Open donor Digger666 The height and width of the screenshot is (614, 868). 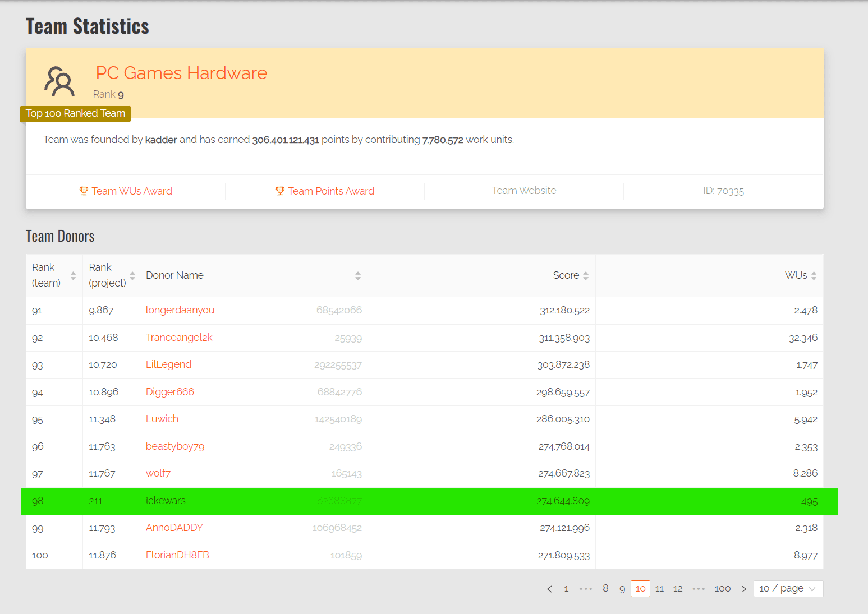coord(170,392)
